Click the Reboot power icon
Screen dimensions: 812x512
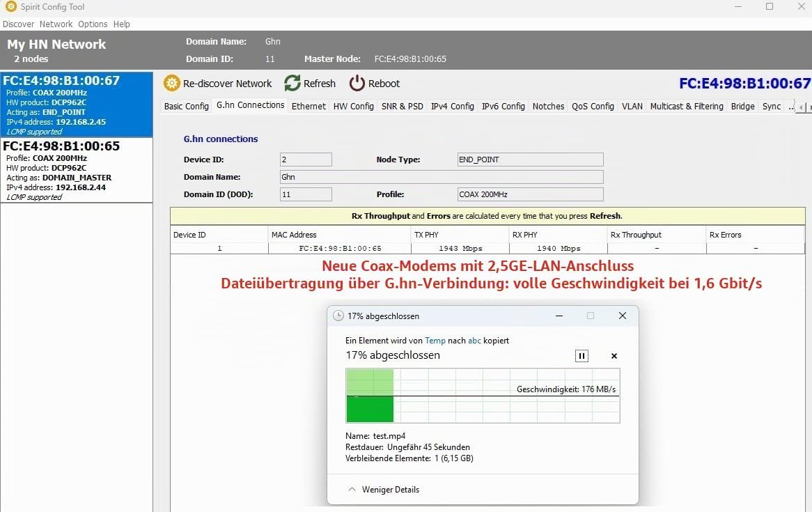pyautogui.click(x=357, y=83)
